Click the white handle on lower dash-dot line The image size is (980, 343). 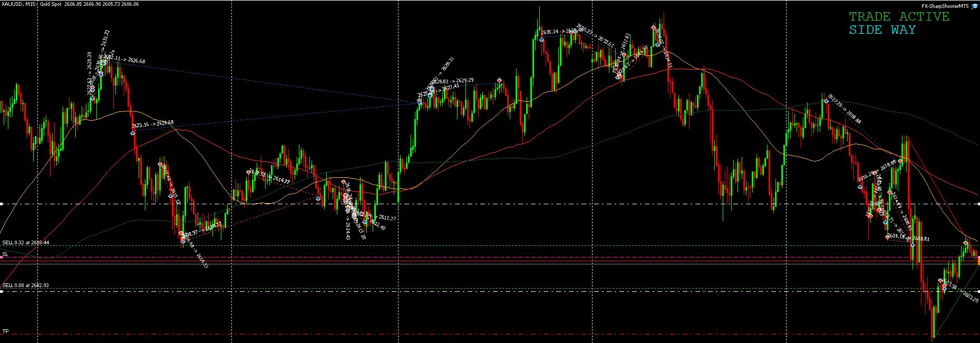click(2, 291)
